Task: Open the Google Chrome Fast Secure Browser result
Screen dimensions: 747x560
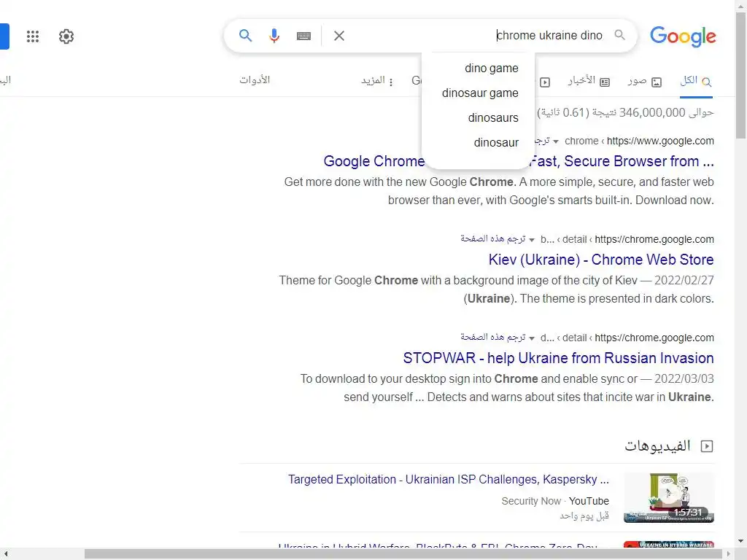Action: pos(519,161)
